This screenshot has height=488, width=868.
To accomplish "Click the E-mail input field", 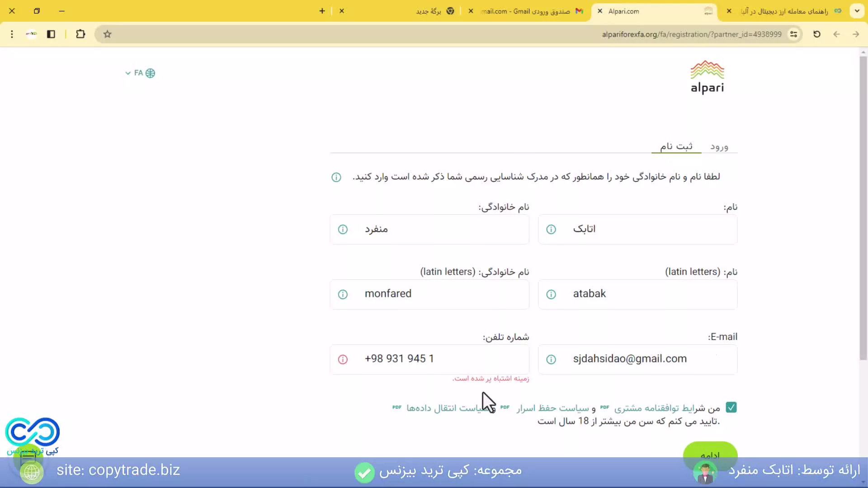I will click(x=637, y=359).
